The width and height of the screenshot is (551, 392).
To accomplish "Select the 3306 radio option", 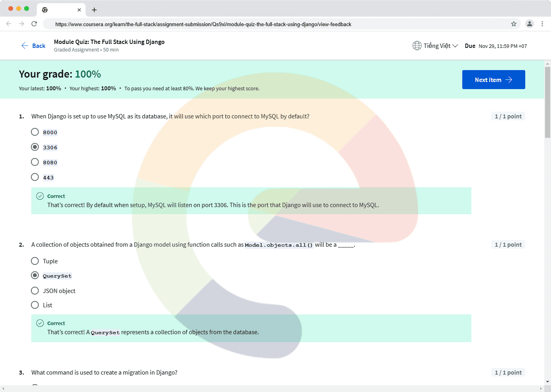I will point(35,147).
